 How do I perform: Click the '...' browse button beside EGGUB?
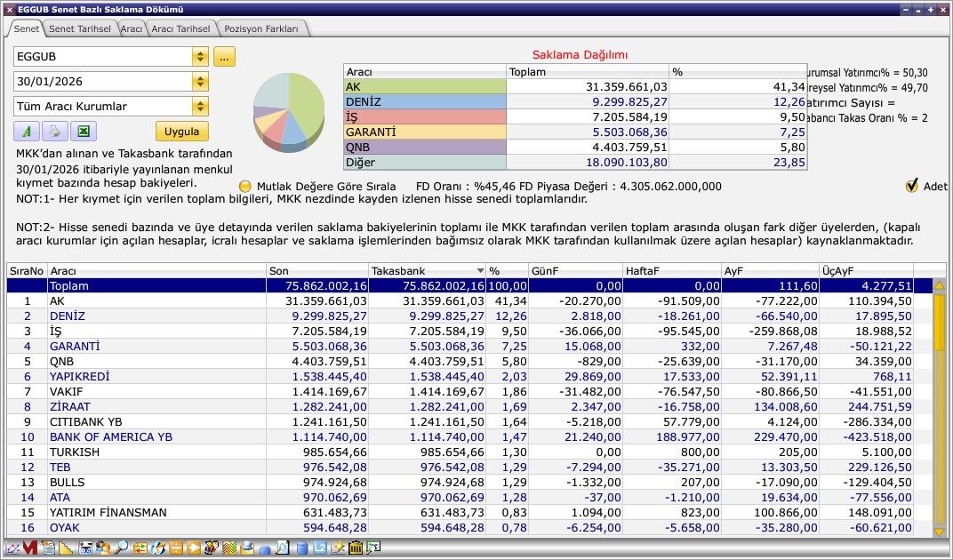click(x=223, y=57)
